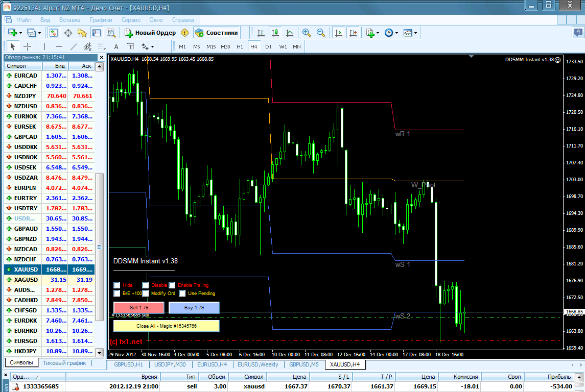Toggle Auto Scroll chart icon

point(339,33)
